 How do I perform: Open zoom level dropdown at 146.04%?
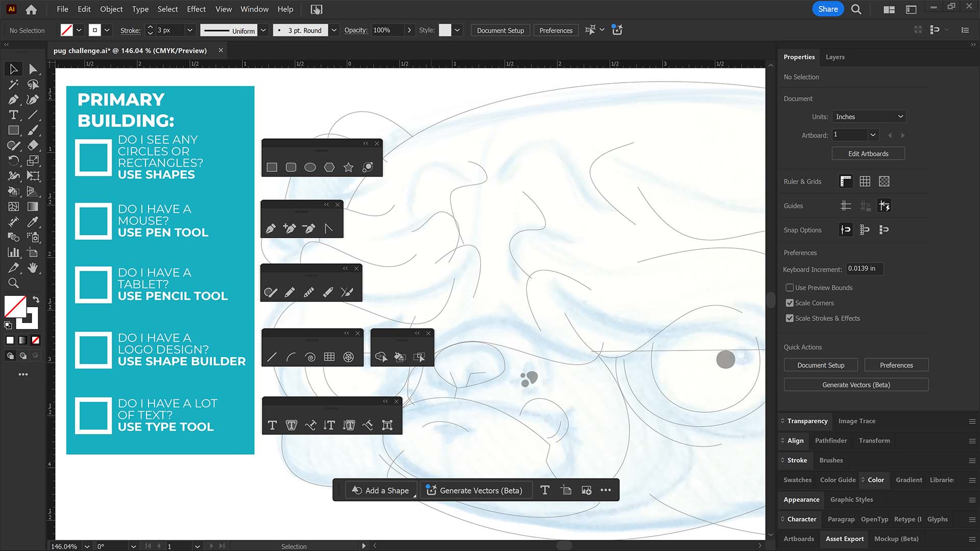click(87, 546)
